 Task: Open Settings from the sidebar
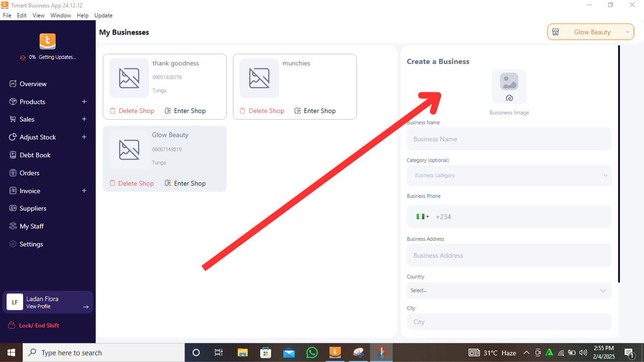tap(31, 244)
